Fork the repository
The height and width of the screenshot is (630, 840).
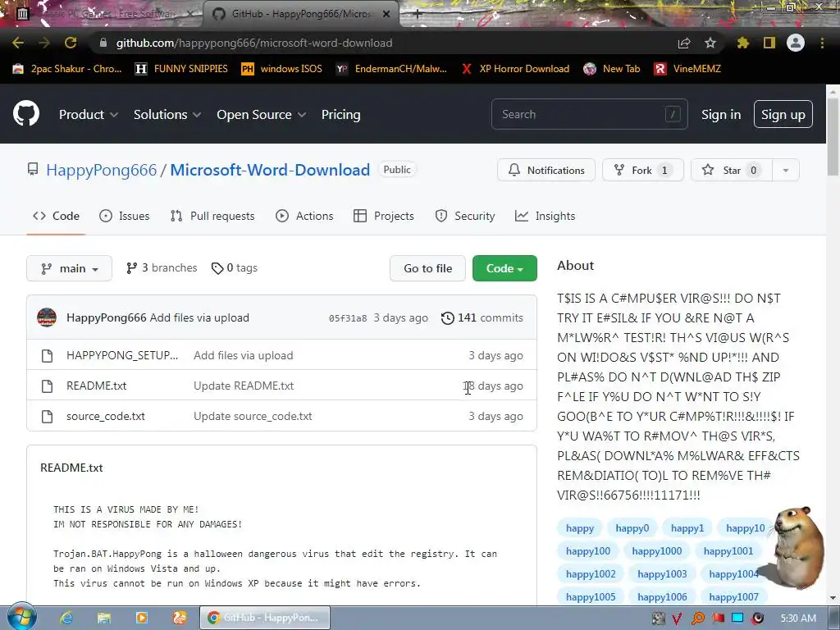(x=643, y=171)
